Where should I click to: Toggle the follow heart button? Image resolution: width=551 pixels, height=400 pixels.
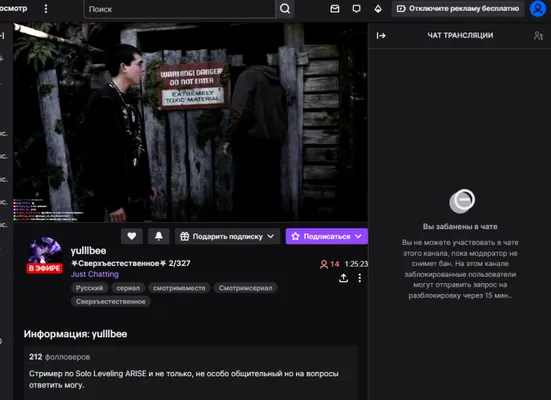[x=132, y=236]
